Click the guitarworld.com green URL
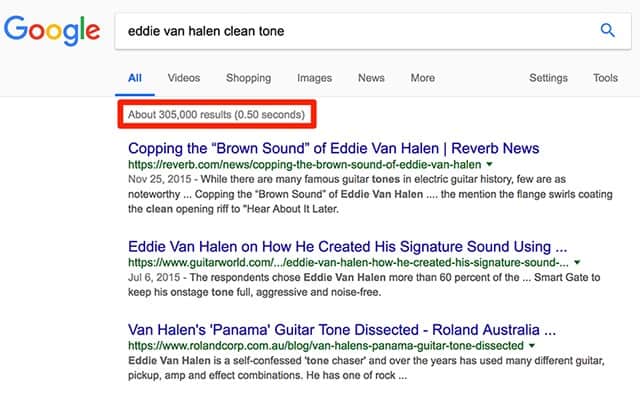Image resolution: width=640 pixels, height=407 pixels. click(x=349, y=262)
